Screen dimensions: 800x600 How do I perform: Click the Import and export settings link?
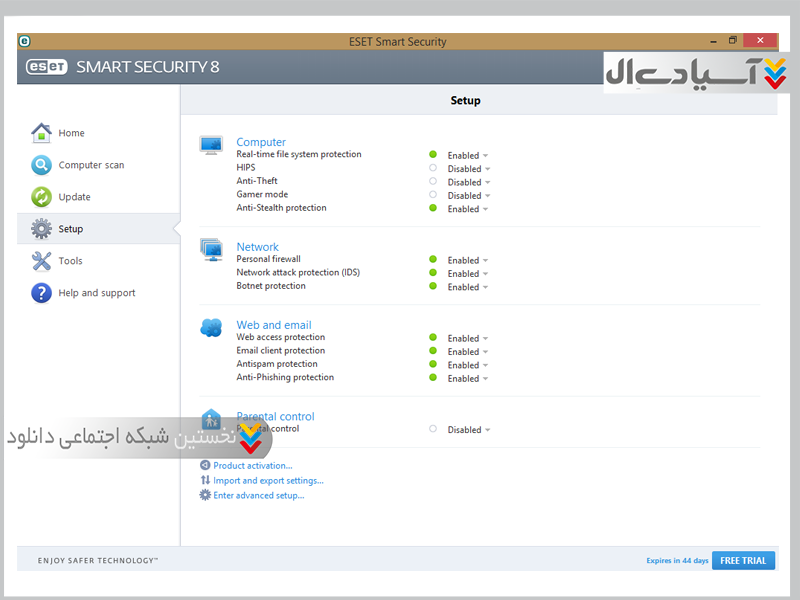268,480
